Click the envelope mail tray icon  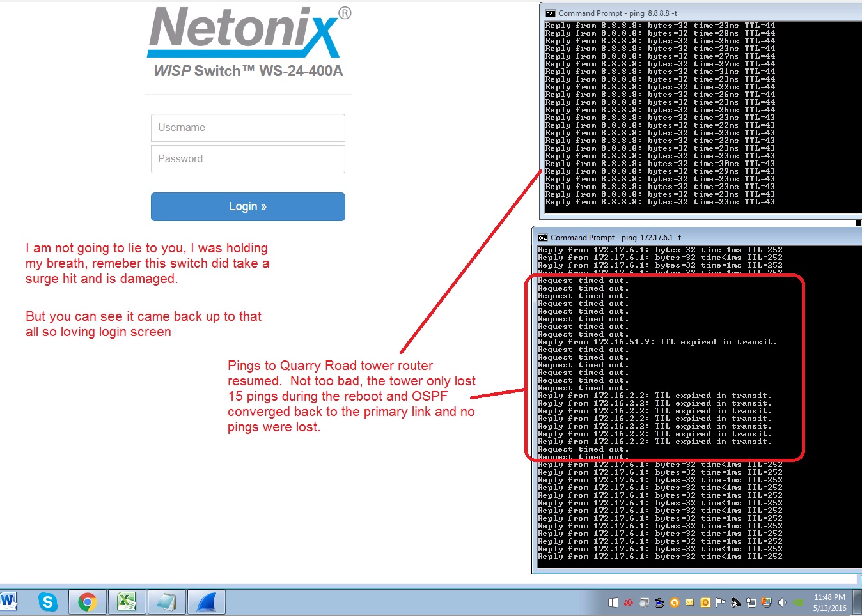click(689, 603)
